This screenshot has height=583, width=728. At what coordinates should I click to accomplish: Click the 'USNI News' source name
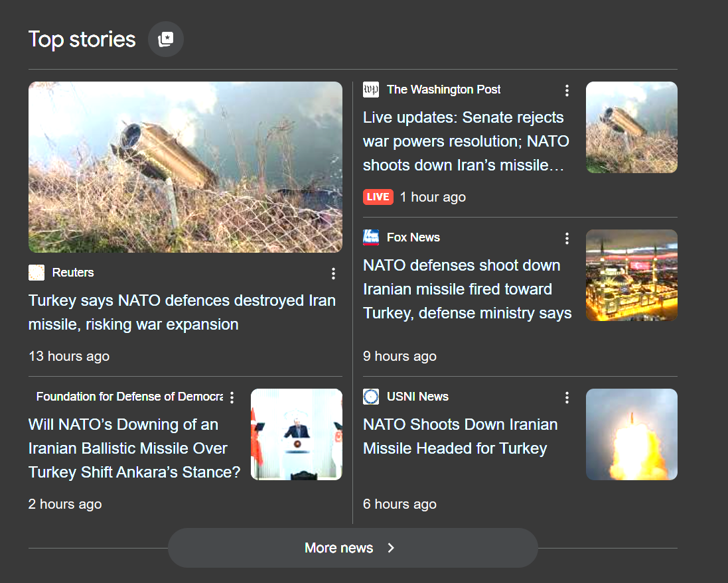coord(417,397)
